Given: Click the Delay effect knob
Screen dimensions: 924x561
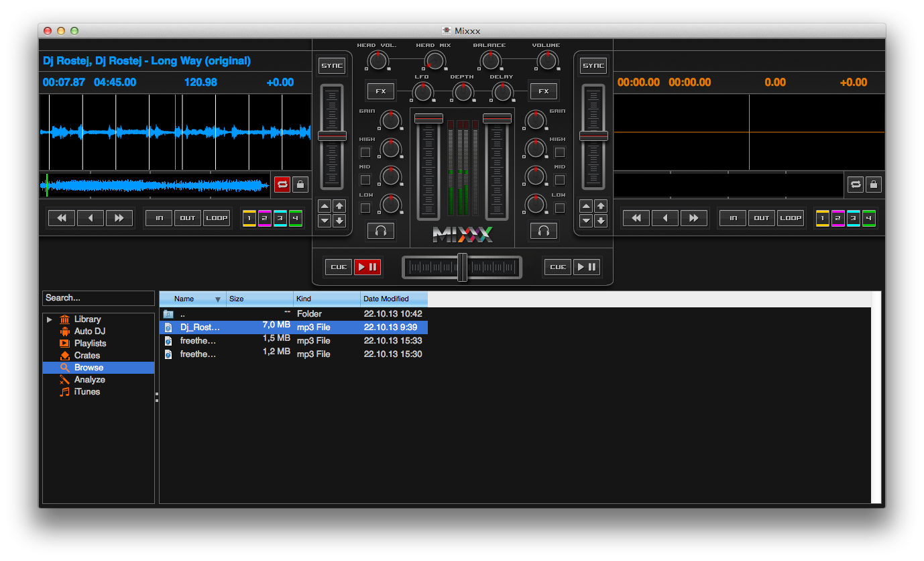Looking at the screenshot, I should coord(502,93).
